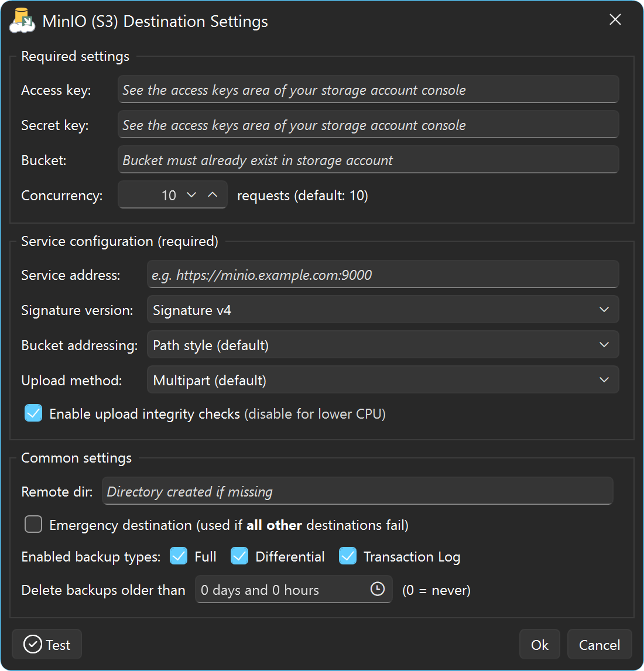Uncheck the Differential backup type
The image size is (644, 671).
click(239, 556)
